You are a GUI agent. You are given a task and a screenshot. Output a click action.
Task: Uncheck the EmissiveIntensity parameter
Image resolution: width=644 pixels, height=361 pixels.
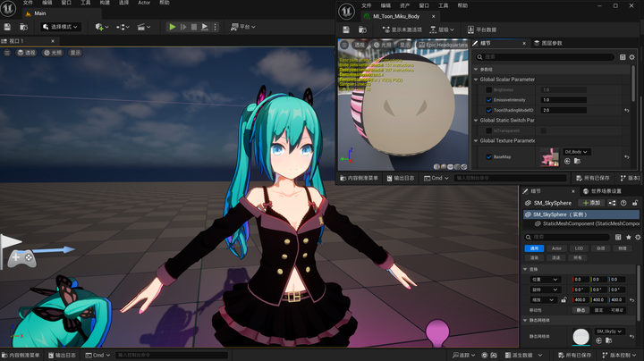488,100
